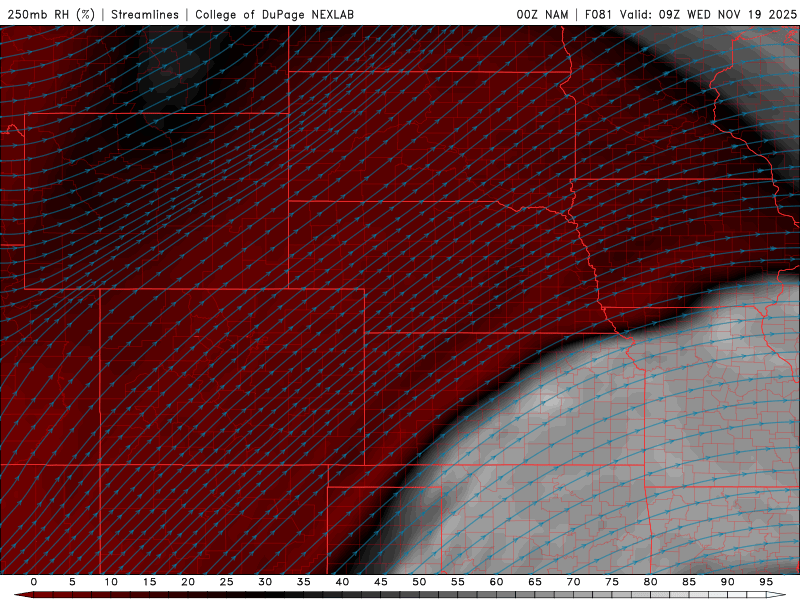Click the 45 label on the legend

[x=380, y=582]
